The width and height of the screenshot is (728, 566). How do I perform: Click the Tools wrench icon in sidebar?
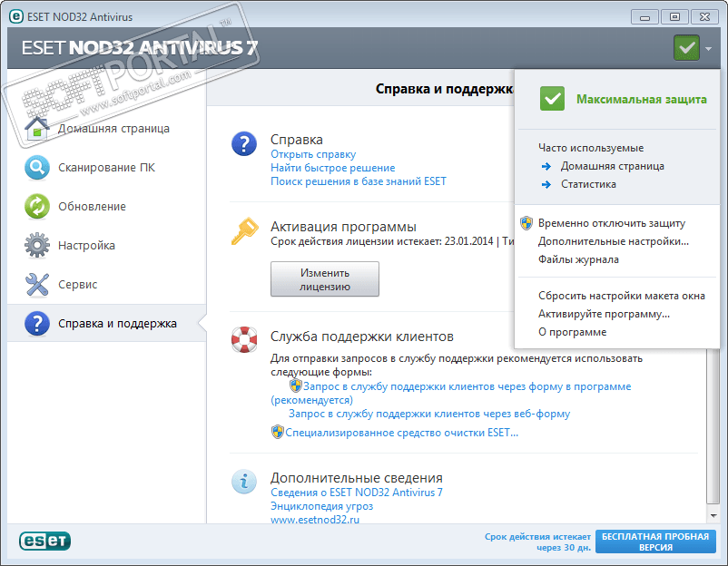pyautogui.click(x=37, y=284)
